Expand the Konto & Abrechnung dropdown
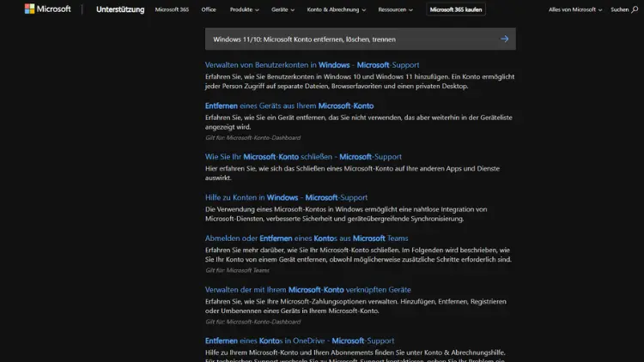Screen dimensions: 644x362 [337, 9]
